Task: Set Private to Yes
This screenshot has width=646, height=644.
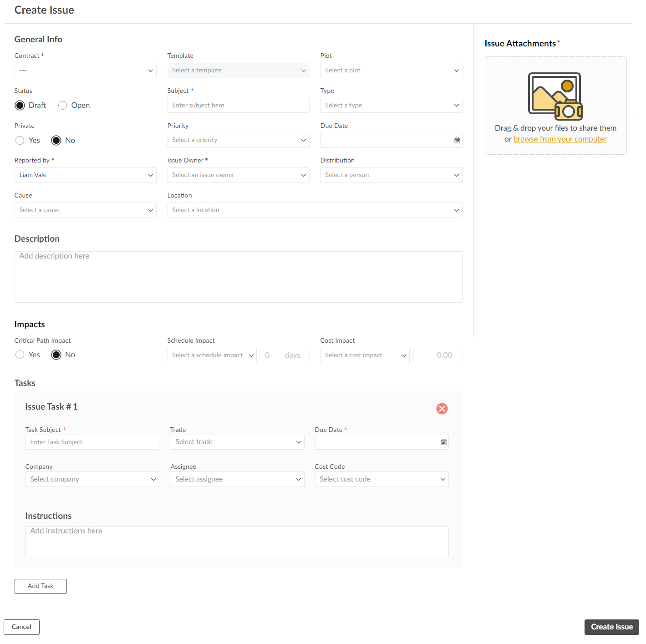Action: coord(20,141)
